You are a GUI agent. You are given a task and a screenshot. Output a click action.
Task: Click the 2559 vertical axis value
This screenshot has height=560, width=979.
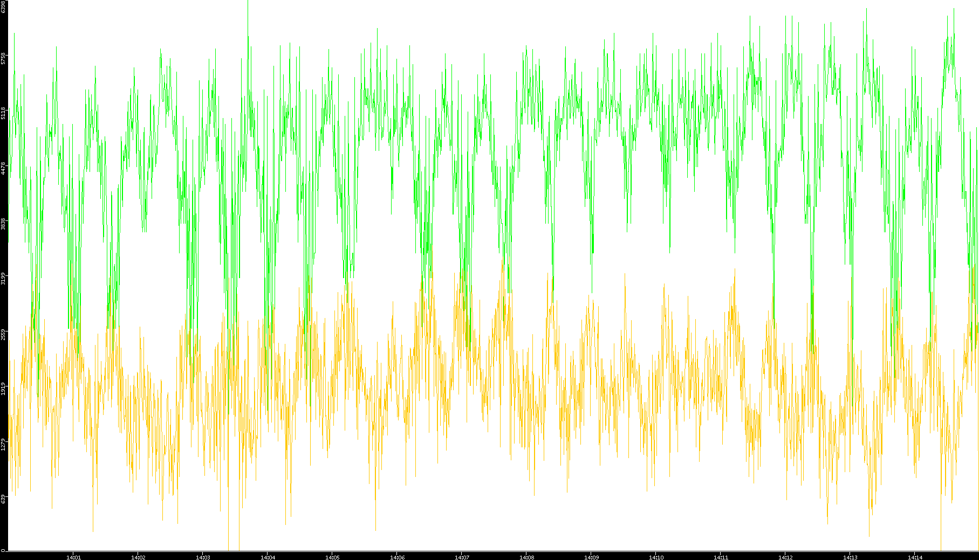pyautogui.click(x=3, y=334)
